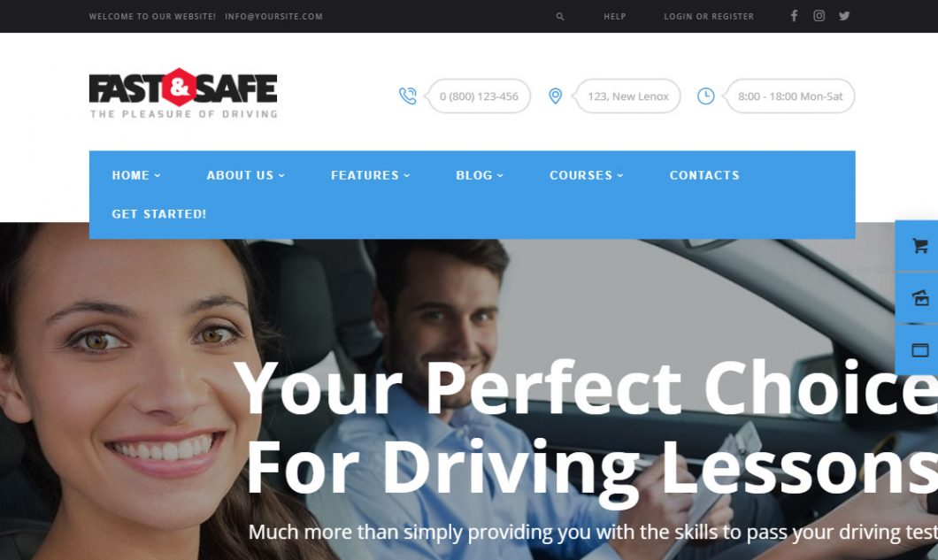The width and height of the screenshot is (938, 560).
Task: Click the Help link
Action: pos(614,17)
